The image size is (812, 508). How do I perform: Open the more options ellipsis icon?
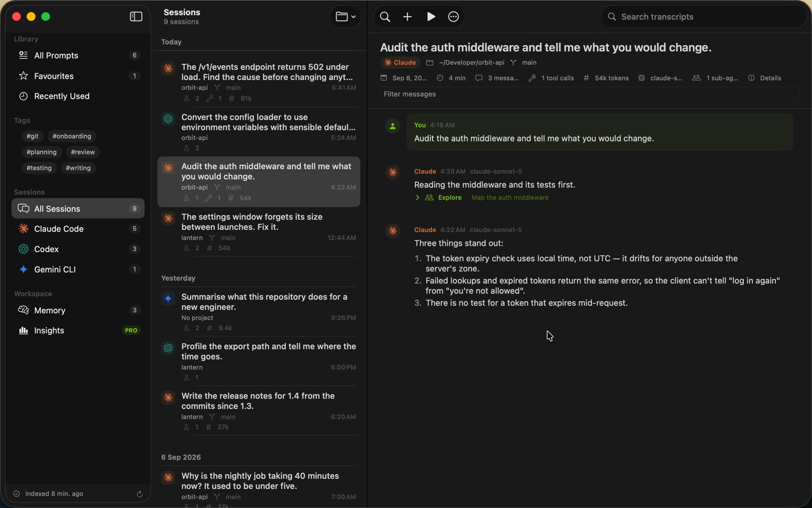click(x=453, y=17)
